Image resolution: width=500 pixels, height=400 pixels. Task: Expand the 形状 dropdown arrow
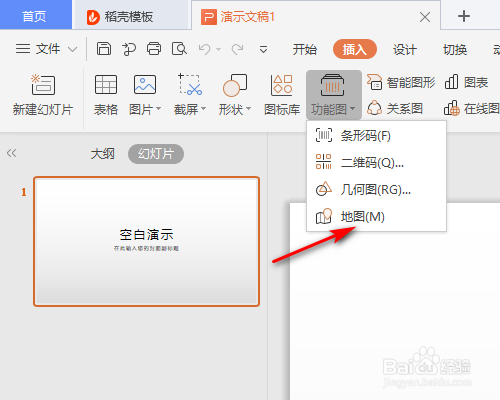pyautogui.click(x=248, y=109)
